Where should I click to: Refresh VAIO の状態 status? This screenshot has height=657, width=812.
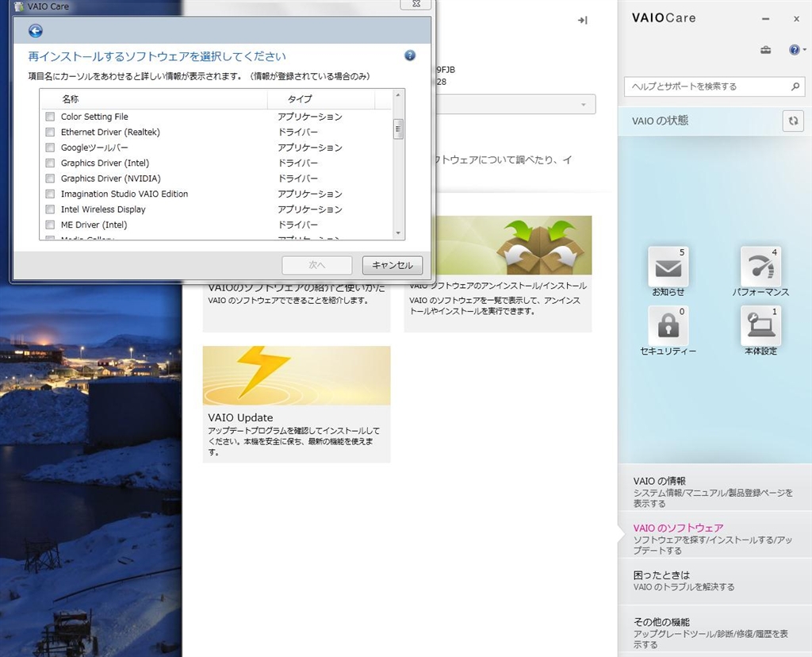(x=793, y=121)
